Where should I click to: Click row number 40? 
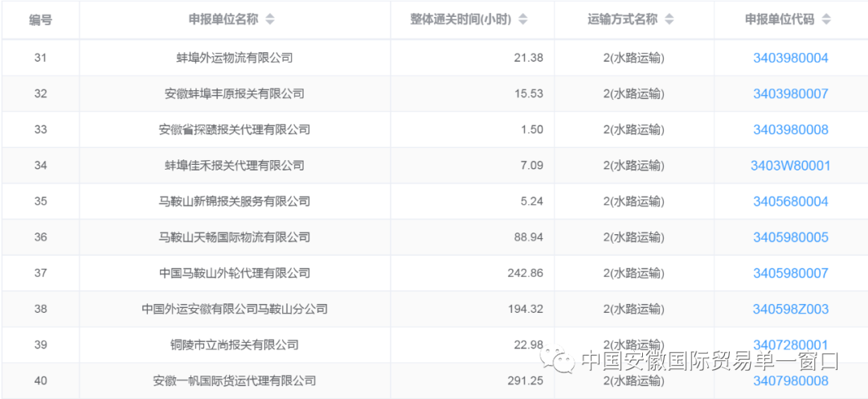point(40,380)
